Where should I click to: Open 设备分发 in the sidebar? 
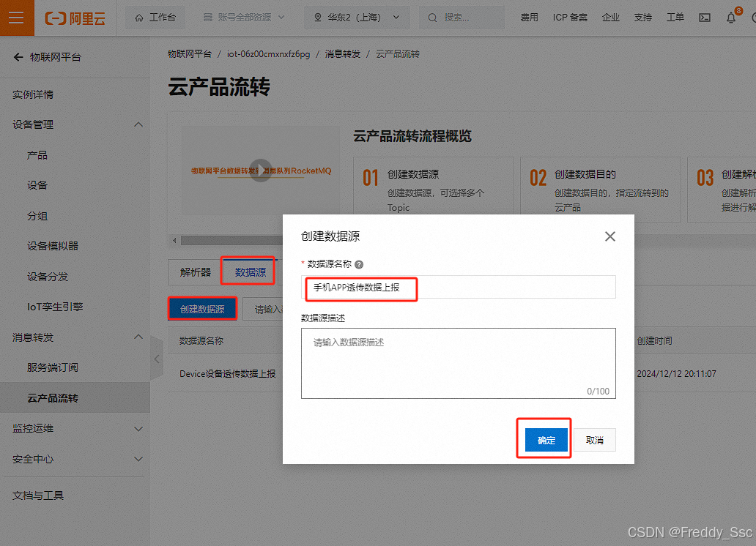pos(48,277)
